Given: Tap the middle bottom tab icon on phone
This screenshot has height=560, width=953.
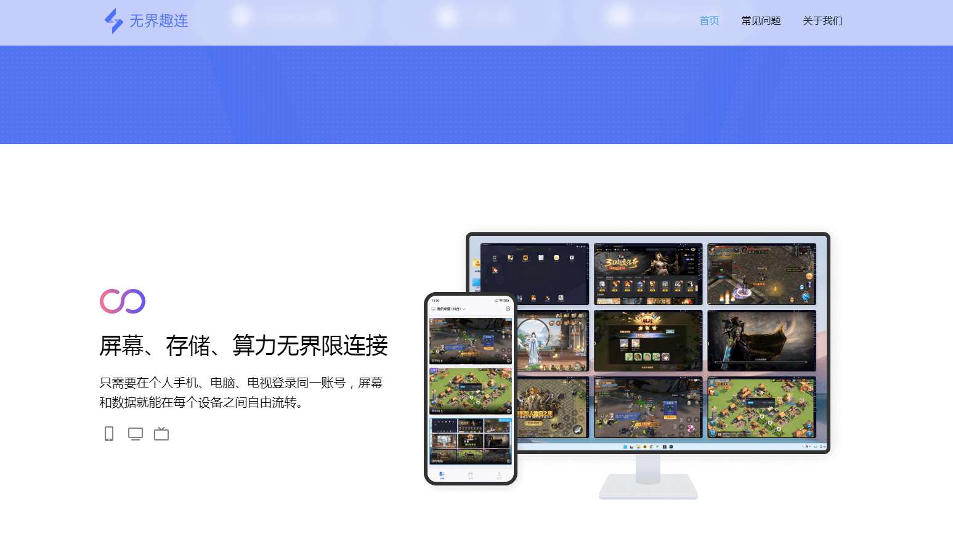Looking at the screenshot, I should 471,475.
